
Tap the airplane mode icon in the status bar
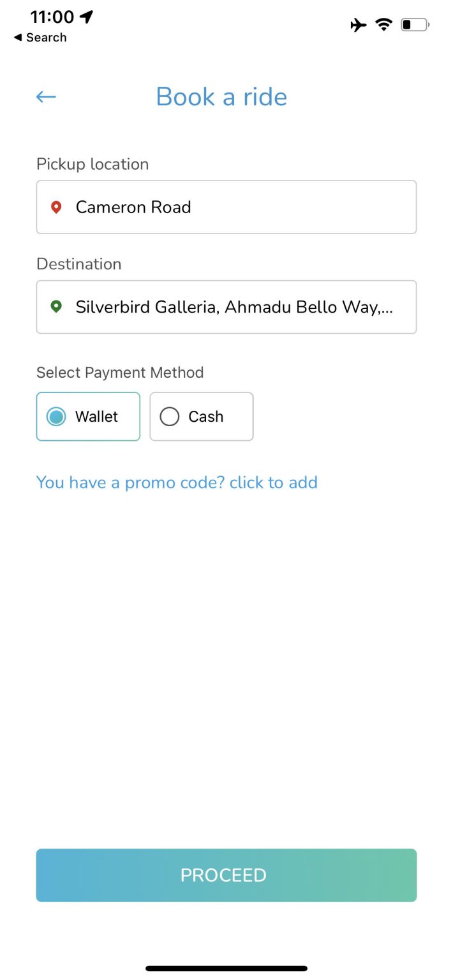pyautogui.click(x=357, y=24)
